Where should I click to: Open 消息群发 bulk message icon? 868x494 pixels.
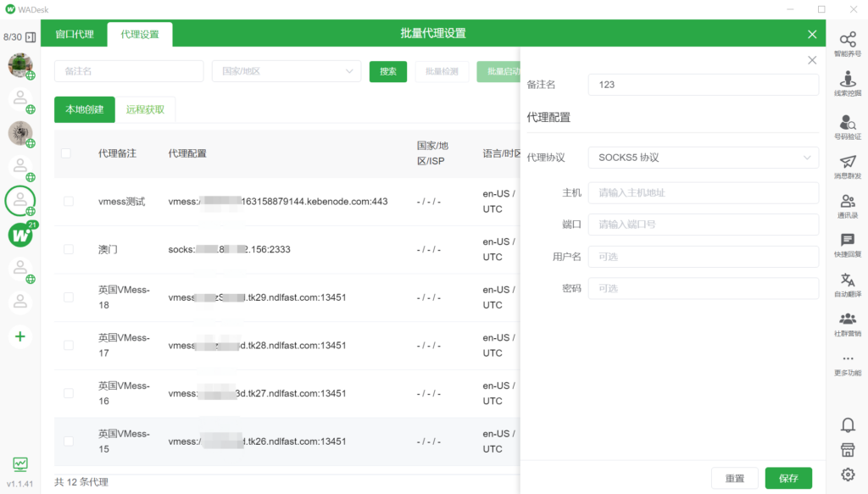click(x=847, y=166)
